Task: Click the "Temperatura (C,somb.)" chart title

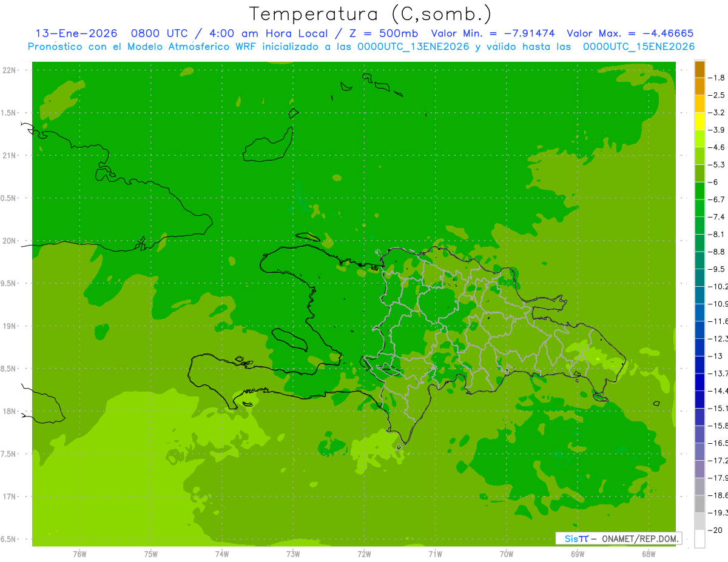Action: [370, 14]
